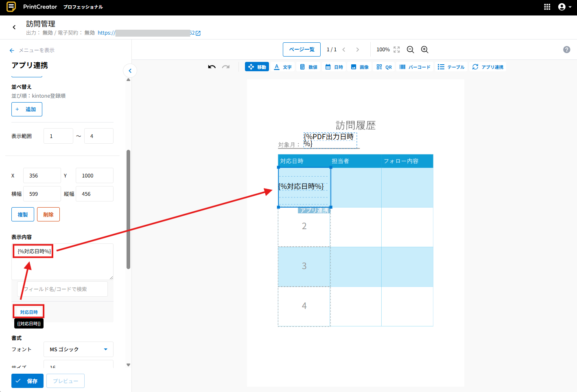This screenshot has width=577, height=392.
Task: Open the apps grid menu
Action: tap(547, 7)
